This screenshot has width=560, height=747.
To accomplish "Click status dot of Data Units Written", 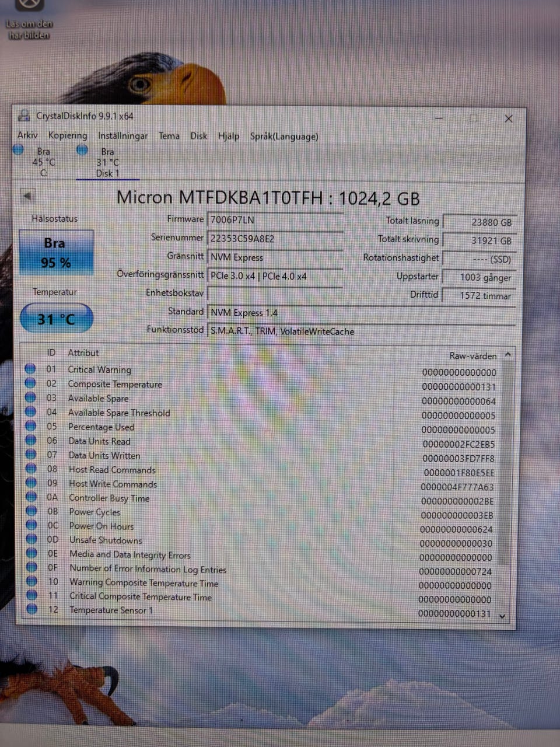I will pos(31,454).
